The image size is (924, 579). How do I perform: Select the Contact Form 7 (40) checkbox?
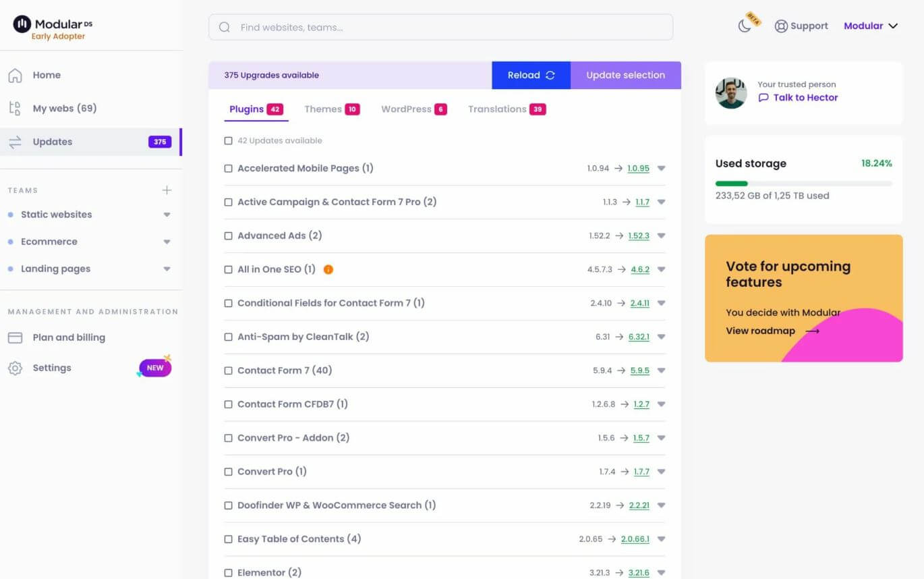(x=228, y=370)
